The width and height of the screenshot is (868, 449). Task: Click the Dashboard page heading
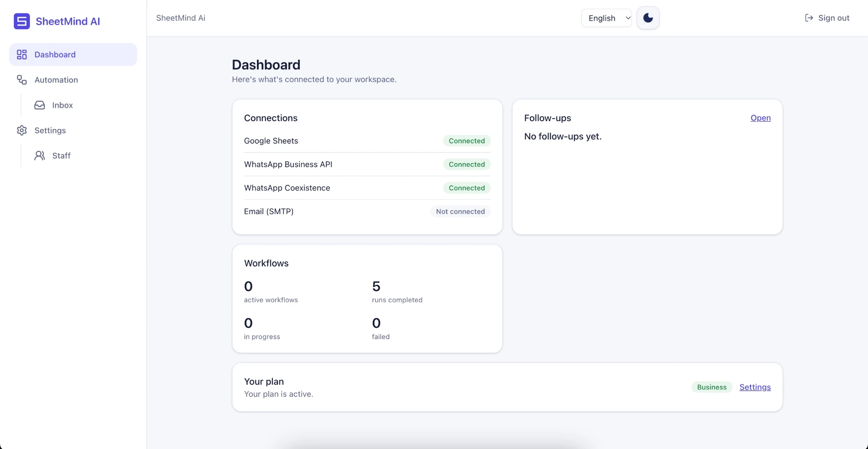click(266, 65)
